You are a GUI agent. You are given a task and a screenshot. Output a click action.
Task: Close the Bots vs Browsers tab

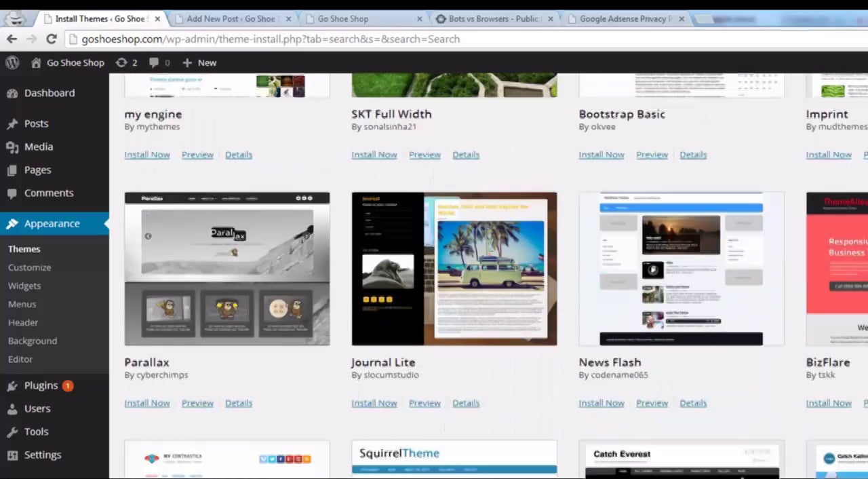(551, 19)
